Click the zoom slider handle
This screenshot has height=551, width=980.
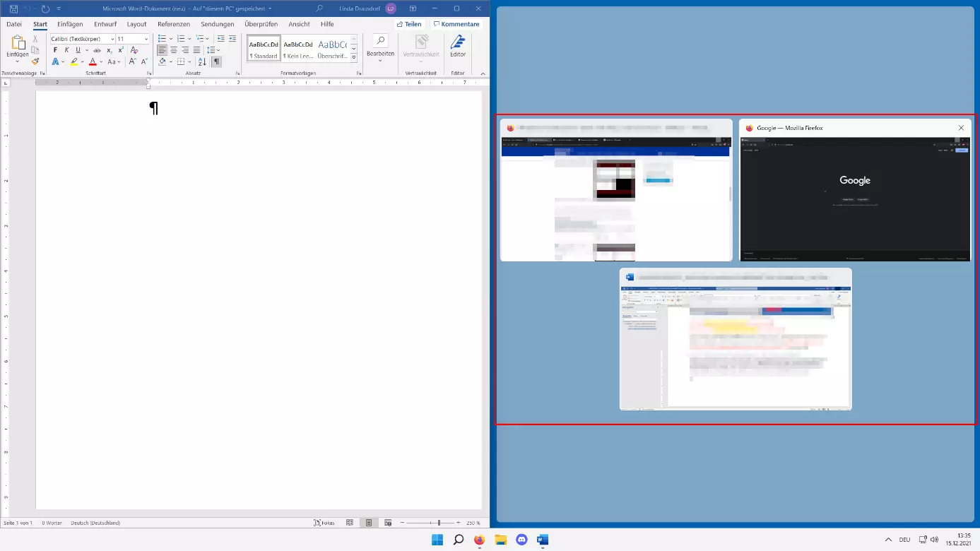[439, 523]
